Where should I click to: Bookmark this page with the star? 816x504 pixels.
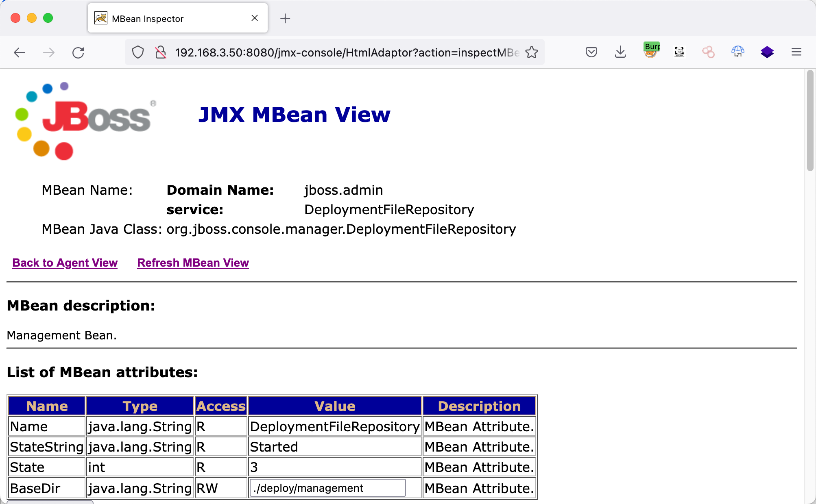532,52
